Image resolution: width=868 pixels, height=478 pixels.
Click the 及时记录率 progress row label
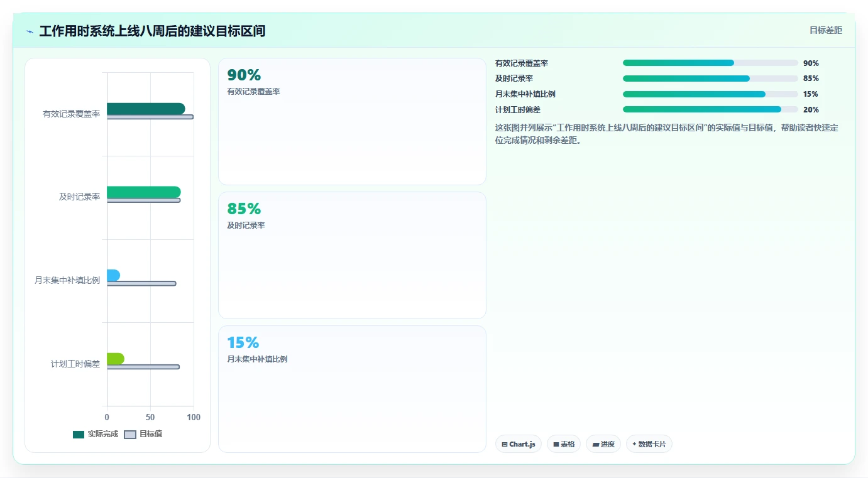tap(514, 79)
